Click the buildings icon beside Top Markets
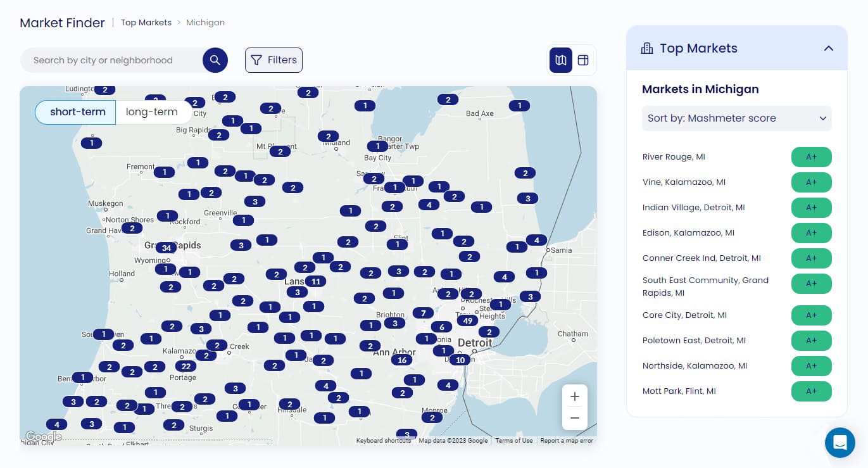This screenshot has width=868, height=468. [647, 47]
